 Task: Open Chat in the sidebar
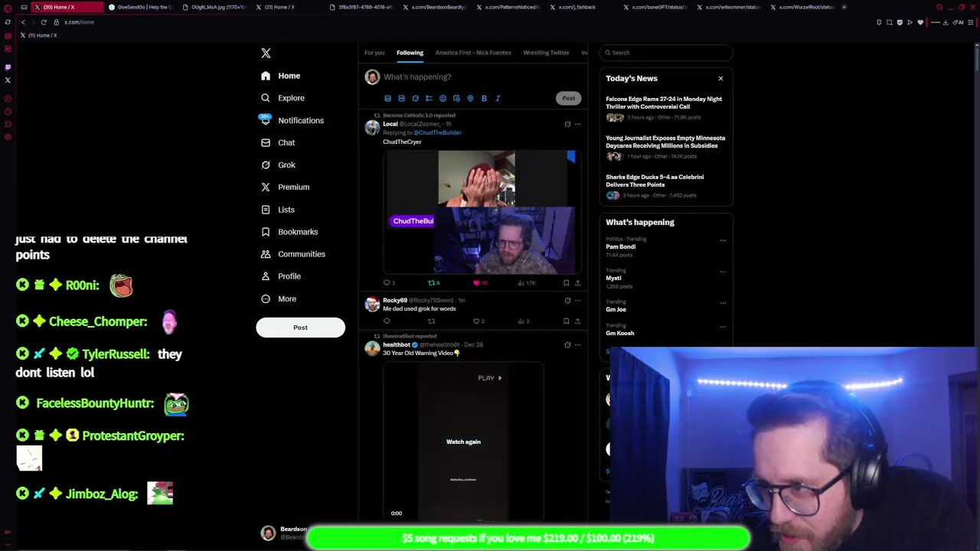tap(277, 142)
